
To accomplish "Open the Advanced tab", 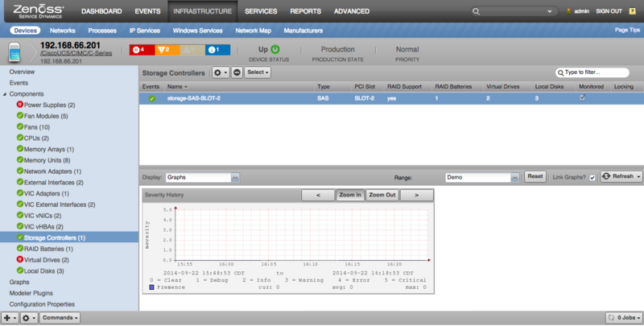I will click(x=352, y=11).
